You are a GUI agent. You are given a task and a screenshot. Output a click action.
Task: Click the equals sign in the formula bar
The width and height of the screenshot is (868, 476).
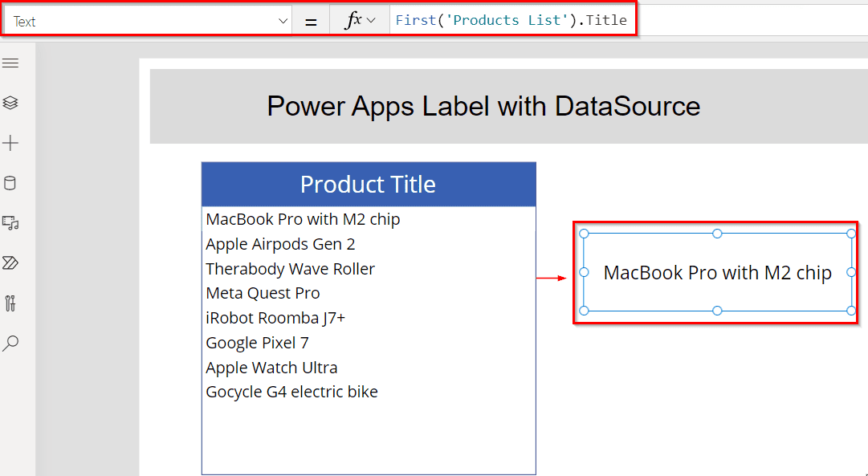[311, 19]
